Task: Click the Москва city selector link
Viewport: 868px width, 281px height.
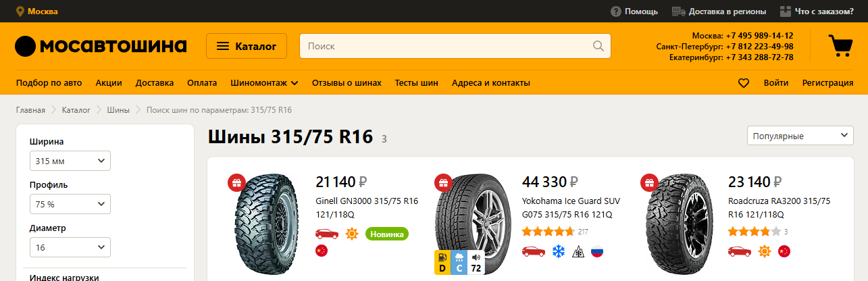Action: tap(43, 11)
